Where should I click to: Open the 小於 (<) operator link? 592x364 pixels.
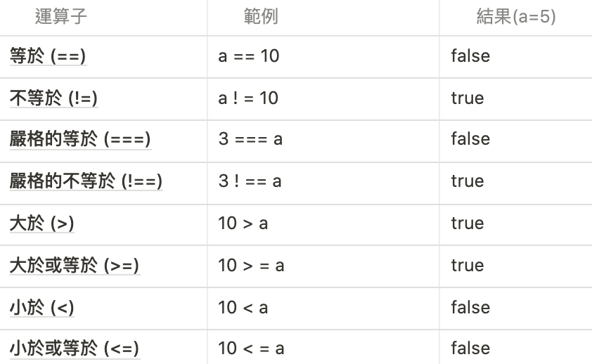coord(42,308)
